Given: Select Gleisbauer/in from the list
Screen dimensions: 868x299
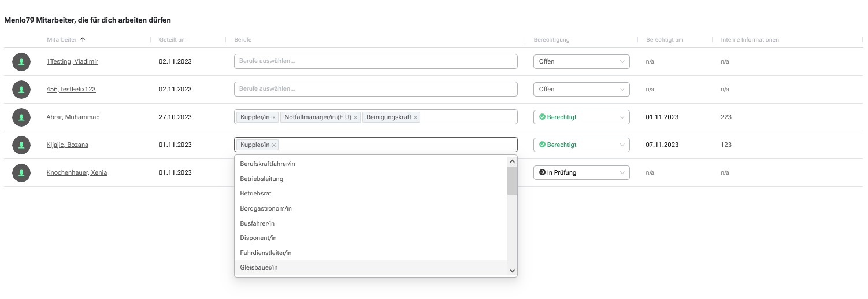Looking at the screenshot, I should coord(371,267).
